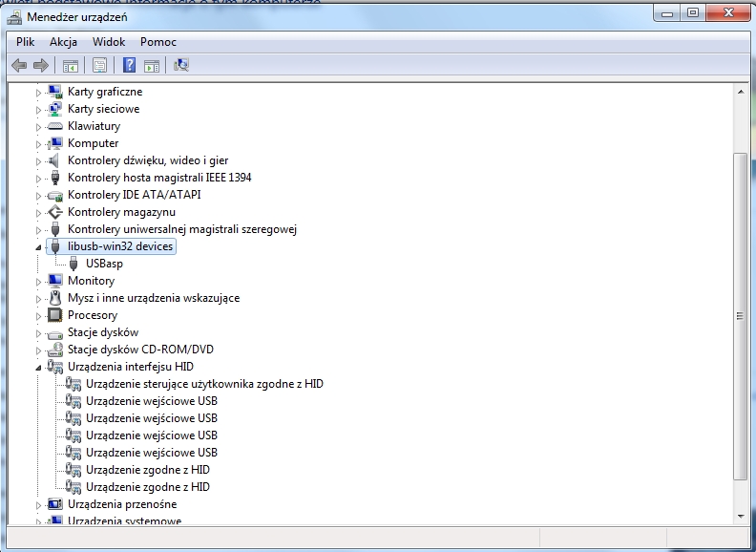The height and width of the screenshot is (552, 756).
Task: Click the Properties toolbar icon
Action: pyautogui.click(x=99, y=65)
